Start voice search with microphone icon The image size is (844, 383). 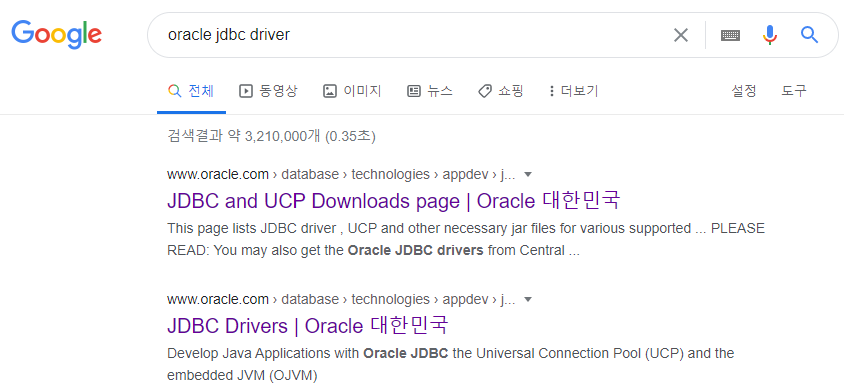coord(770,35)
